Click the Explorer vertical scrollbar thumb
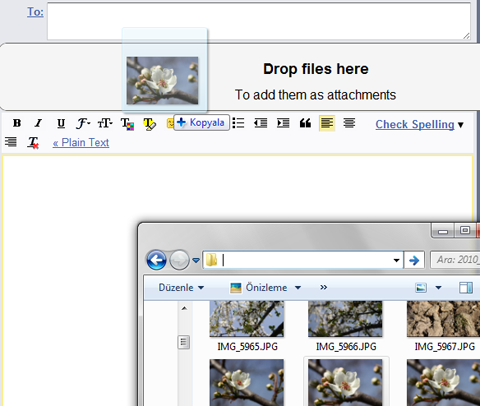This screenshot has height=406, width=480. [x=184, y=342]
